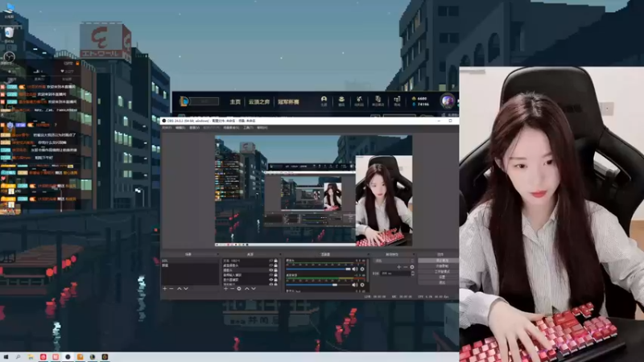Image resolution: width=644 pixels, height=362 pixels.
Task: Open File Explorer from taskbar
Action: point(31,357)
